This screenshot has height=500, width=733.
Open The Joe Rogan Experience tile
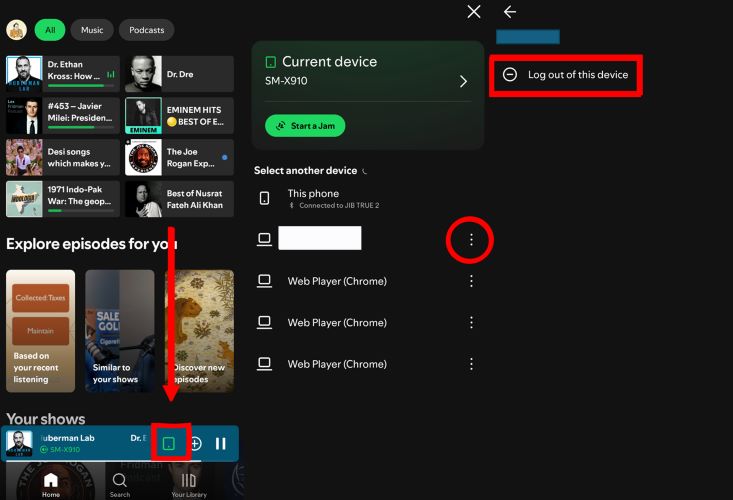point(180,157)
